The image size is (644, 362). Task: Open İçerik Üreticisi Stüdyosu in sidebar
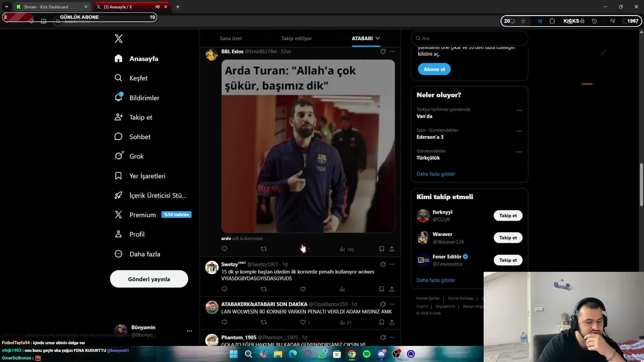click(x=150, y=196)
